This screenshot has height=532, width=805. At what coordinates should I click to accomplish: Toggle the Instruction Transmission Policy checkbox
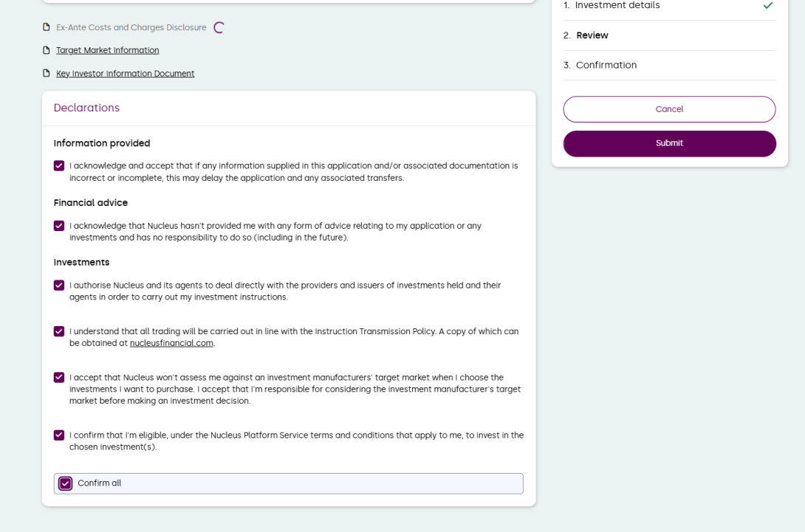click(x=59, y=331)
